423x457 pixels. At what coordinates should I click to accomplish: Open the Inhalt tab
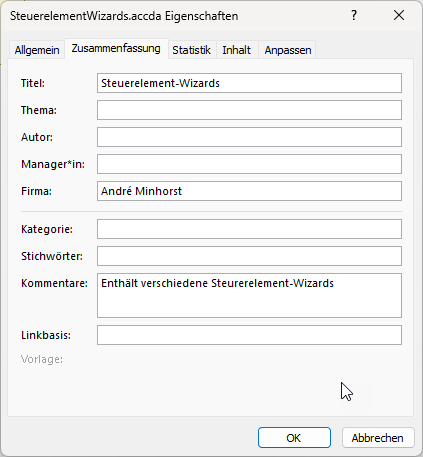click(236, 50)
